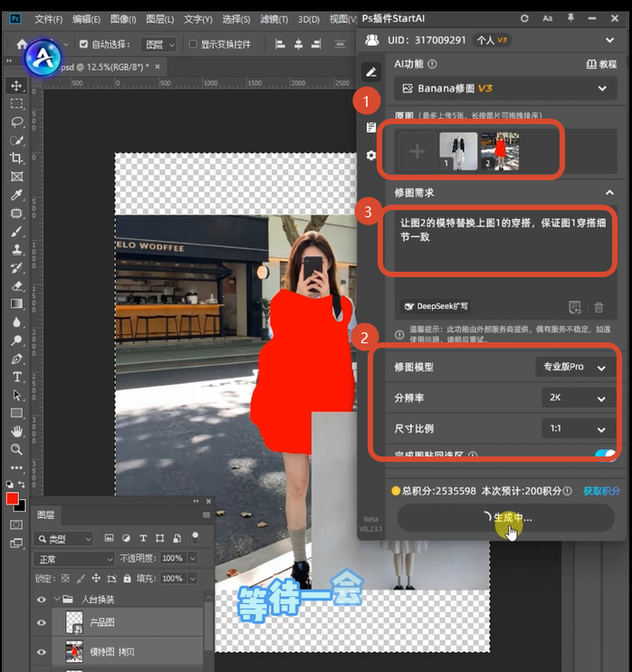Open the 滤镜(T) menu

click(274, 19)
